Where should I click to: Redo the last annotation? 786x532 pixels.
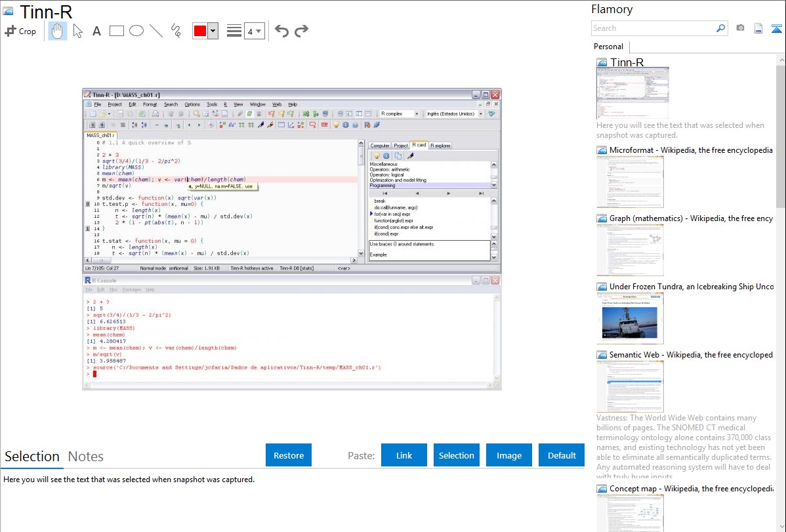[x=301, y=31]
